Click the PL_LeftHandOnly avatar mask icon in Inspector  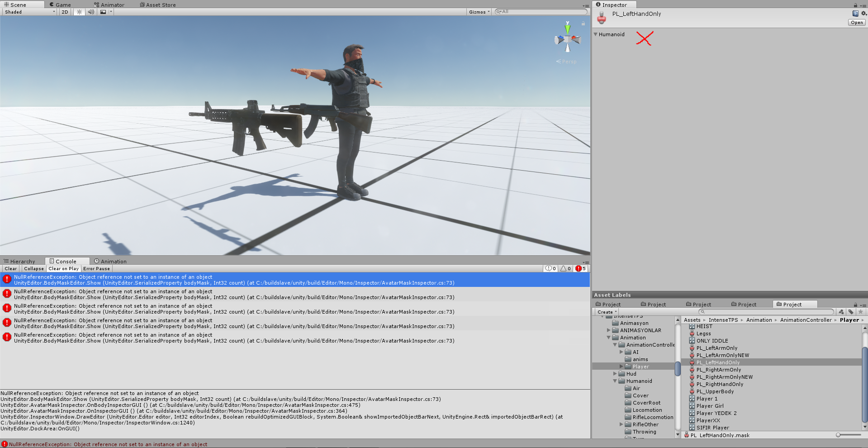602,18
